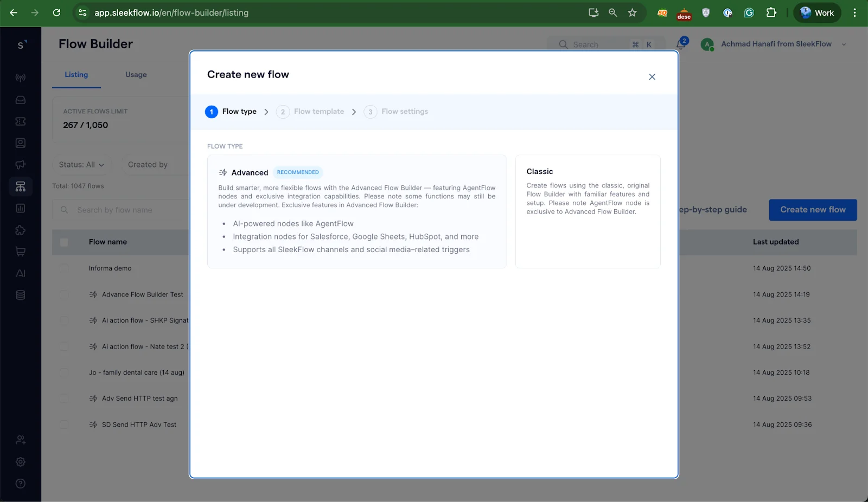Go back in browser history

pos(14,12)
